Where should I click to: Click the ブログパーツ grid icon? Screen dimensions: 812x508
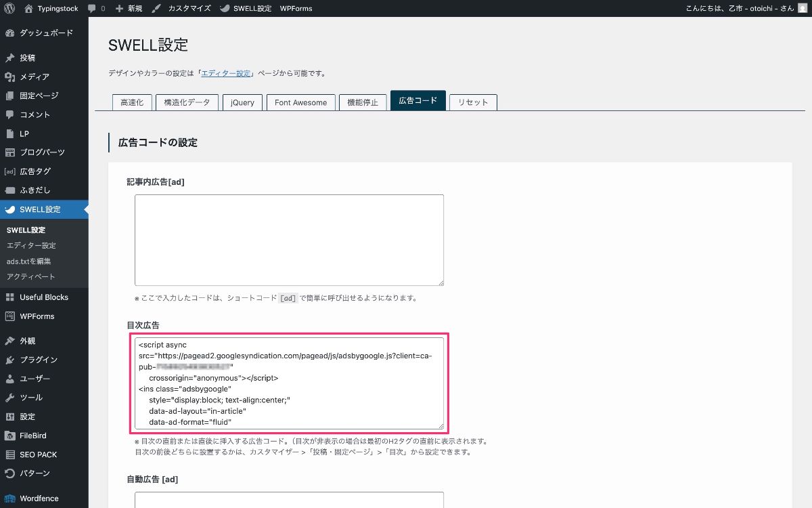(9, 152)
